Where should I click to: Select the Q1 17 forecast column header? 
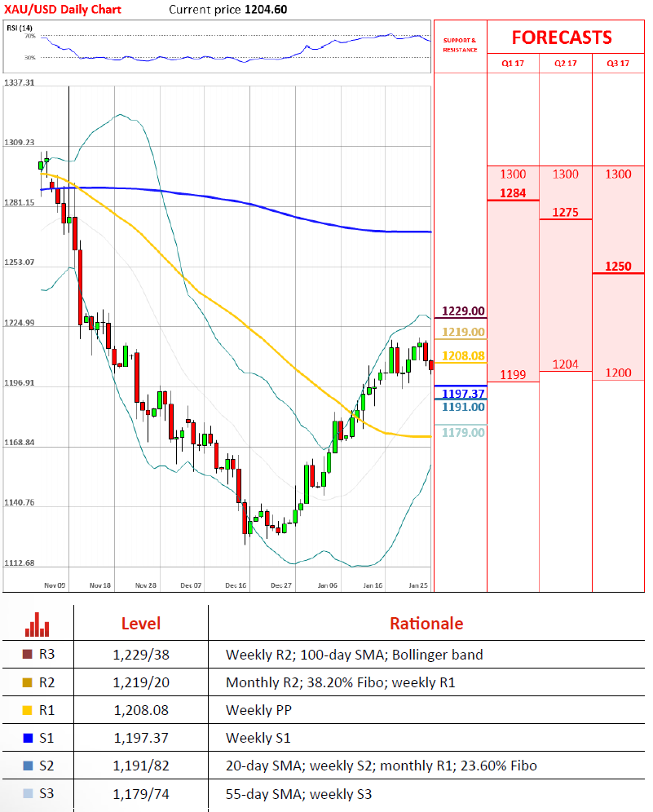tap(513, 63)
